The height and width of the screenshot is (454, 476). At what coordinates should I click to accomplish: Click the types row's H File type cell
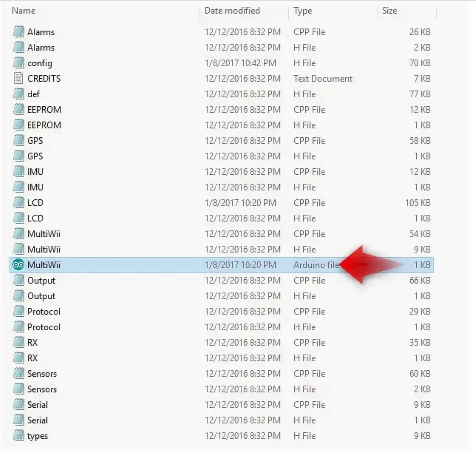click(x=304, y=435)
